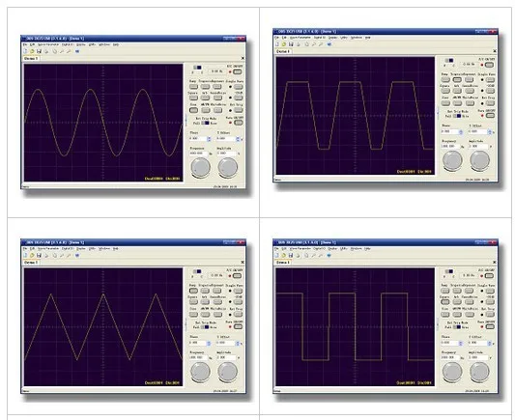Open File menu in sine-wave window
The width and height of the screenshot is (515, 420).
pyautogui.click(x=25, y=44)
